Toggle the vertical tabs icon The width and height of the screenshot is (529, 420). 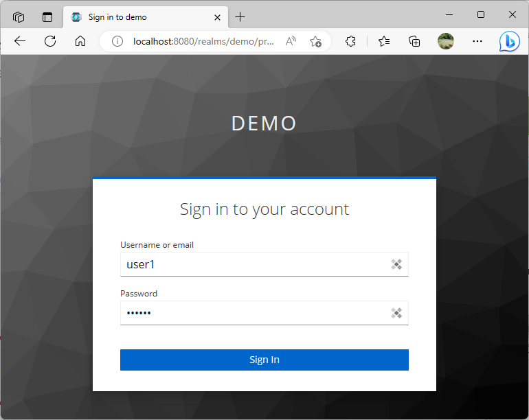[x=47, y=17]
